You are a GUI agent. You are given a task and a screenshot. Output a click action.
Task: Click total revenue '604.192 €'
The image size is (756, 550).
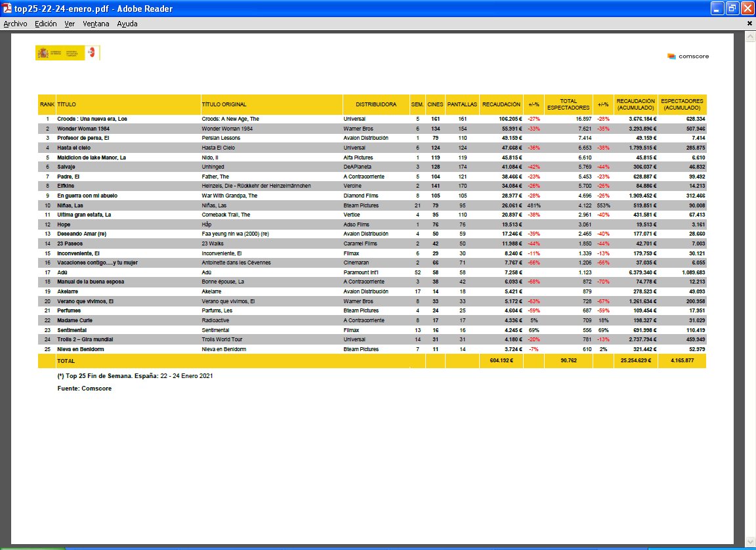click(x=501, y=360)
